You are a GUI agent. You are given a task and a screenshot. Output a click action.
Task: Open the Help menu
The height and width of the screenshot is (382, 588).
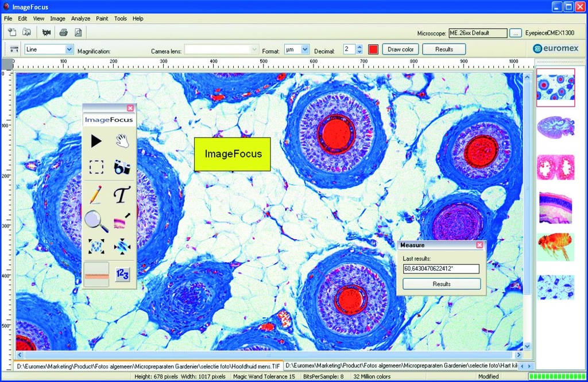tap(138, 18)
